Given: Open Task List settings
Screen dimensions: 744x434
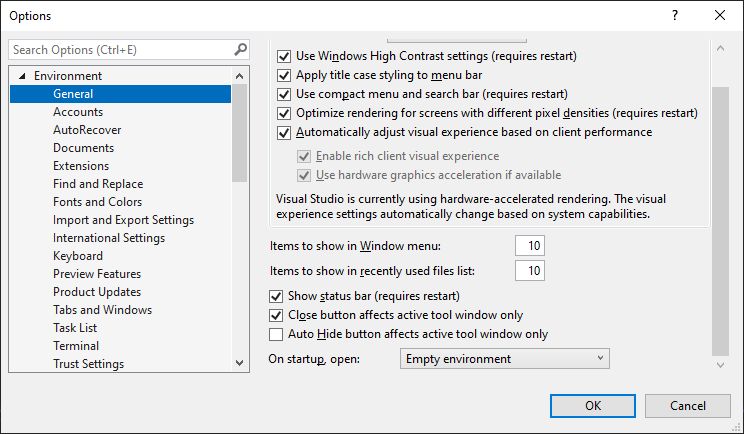Looking at the screenshot, I should coord(75,328).
